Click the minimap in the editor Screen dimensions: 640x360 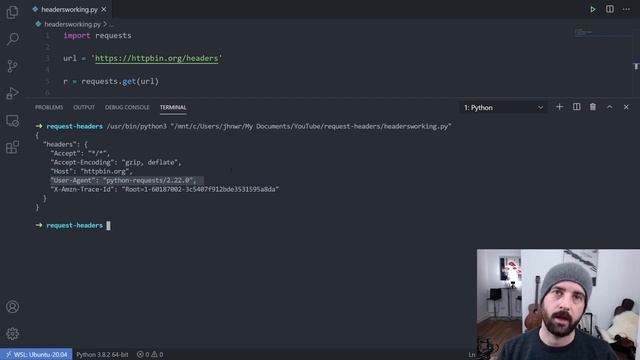[x=602, y=33]
